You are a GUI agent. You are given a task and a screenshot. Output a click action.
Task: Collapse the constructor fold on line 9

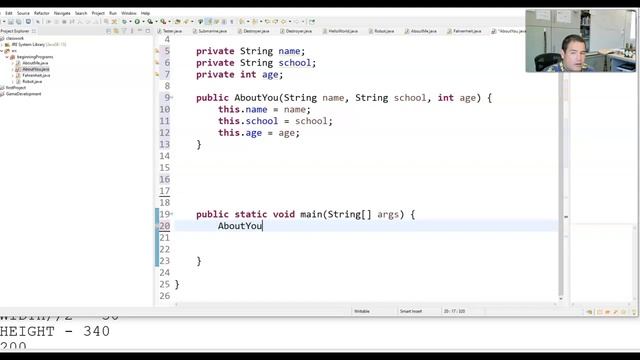coord(172,98)
